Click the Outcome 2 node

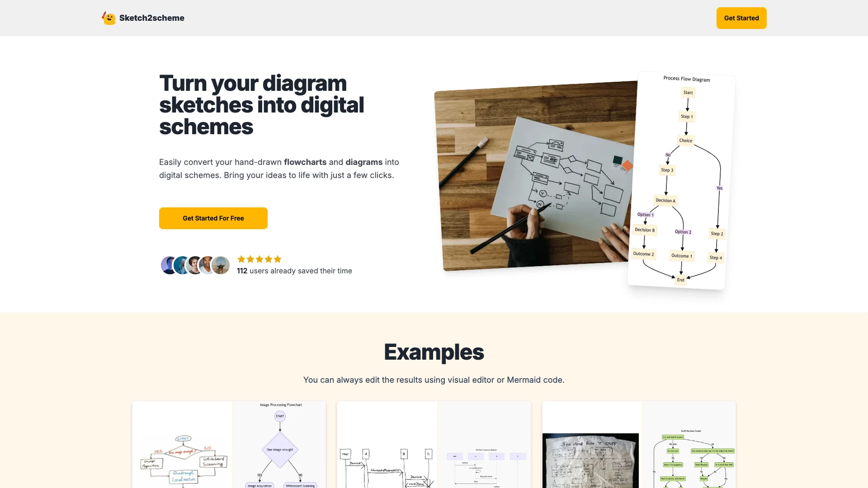643,254
